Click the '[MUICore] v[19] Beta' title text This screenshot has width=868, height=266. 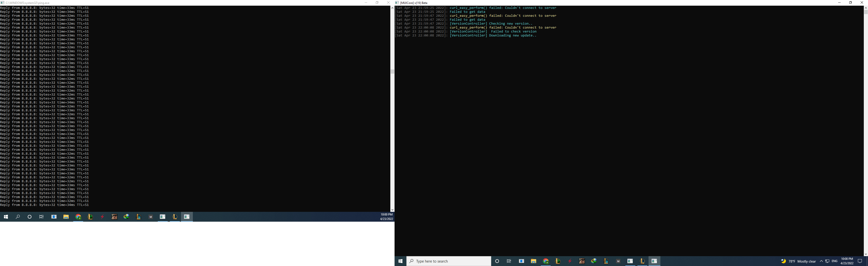click(x=414, y=3)
